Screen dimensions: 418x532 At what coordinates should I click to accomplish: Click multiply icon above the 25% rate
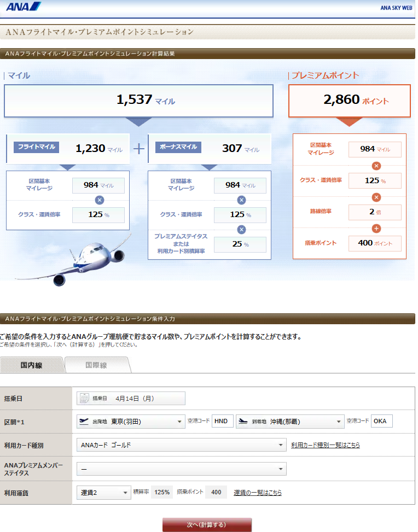241,230
